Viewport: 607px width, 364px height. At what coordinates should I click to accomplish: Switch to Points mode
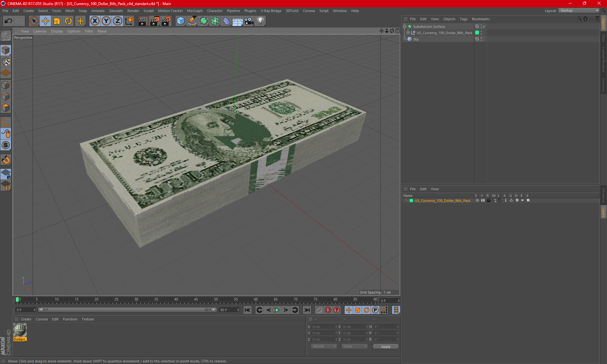6,85
